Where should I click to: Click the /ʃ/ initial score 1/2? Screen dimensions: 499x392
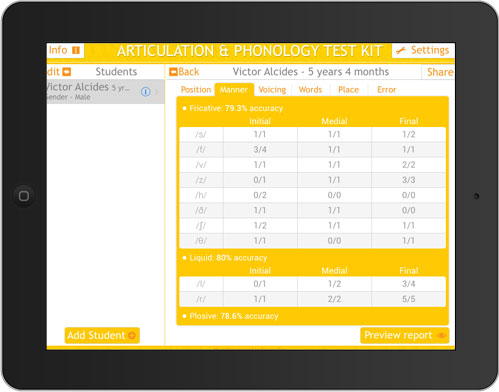[x=260, y=226]
